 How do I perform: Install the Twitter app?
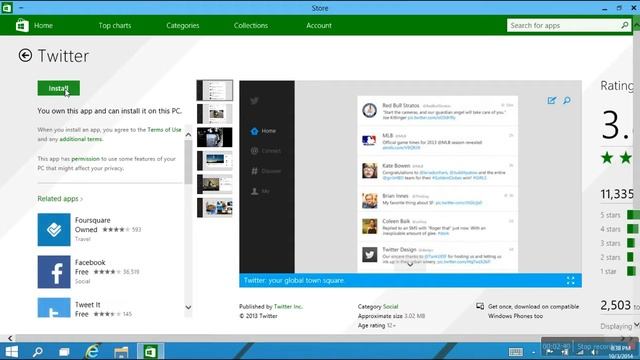tap(59, 88)
